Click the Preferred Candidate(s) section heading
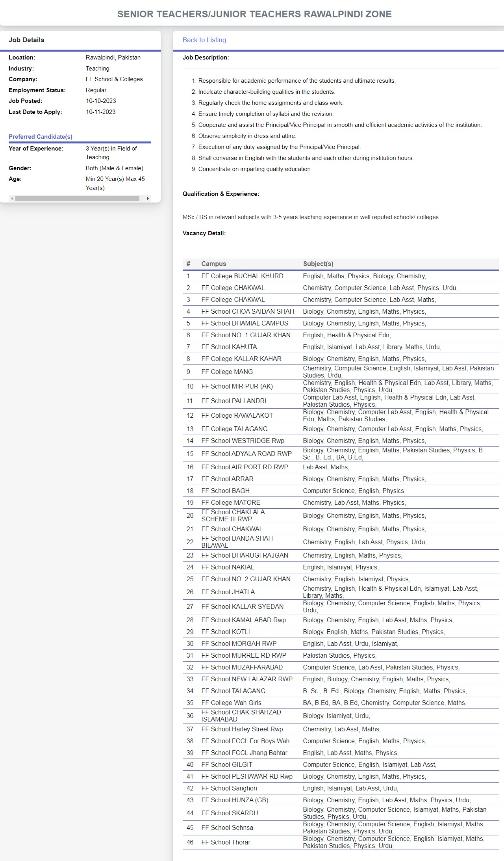The image size is (504, 861). [41, 137]
